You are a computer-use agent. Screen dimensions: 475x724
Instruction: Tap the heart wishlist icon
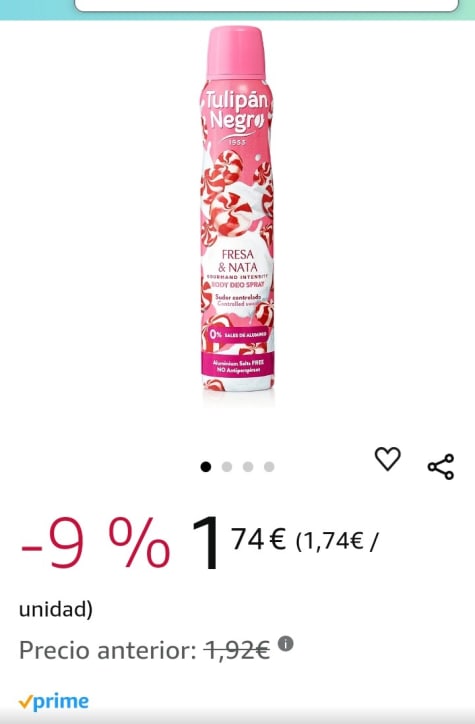click(387, 459)
